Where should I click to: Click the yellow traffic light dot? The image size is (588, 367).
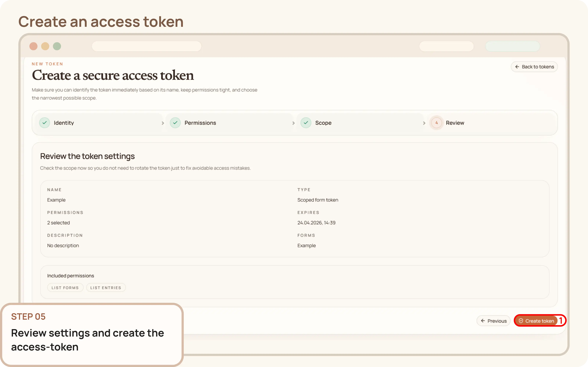tap(45, 46)
